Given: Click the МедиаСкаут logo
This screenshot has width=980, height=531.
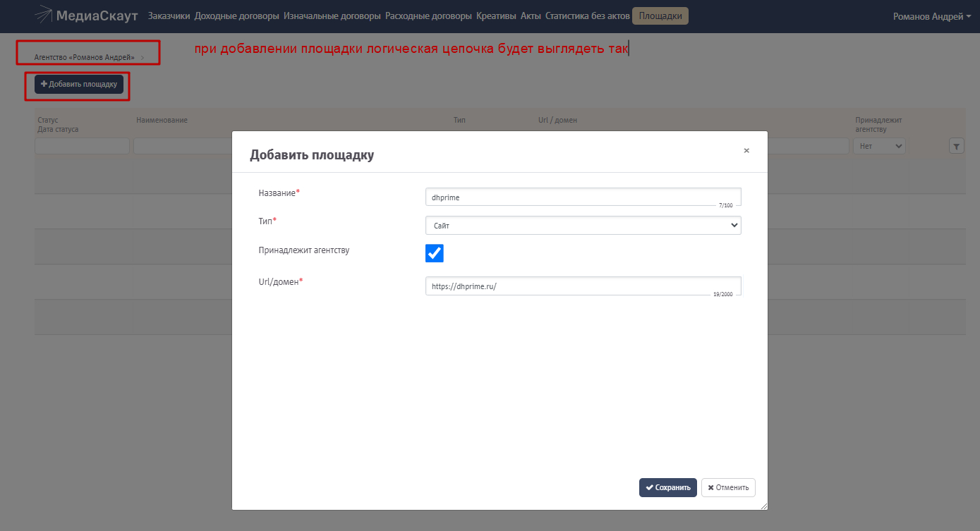Looking at the screenshot, I should click(86, 16).
